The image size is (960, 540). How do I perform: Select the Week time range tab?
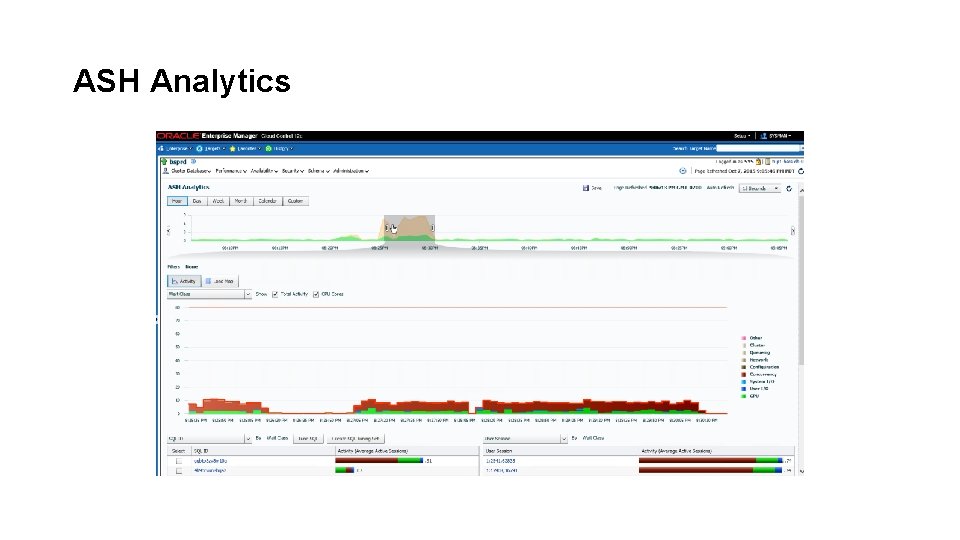click(x=218, y=201)
